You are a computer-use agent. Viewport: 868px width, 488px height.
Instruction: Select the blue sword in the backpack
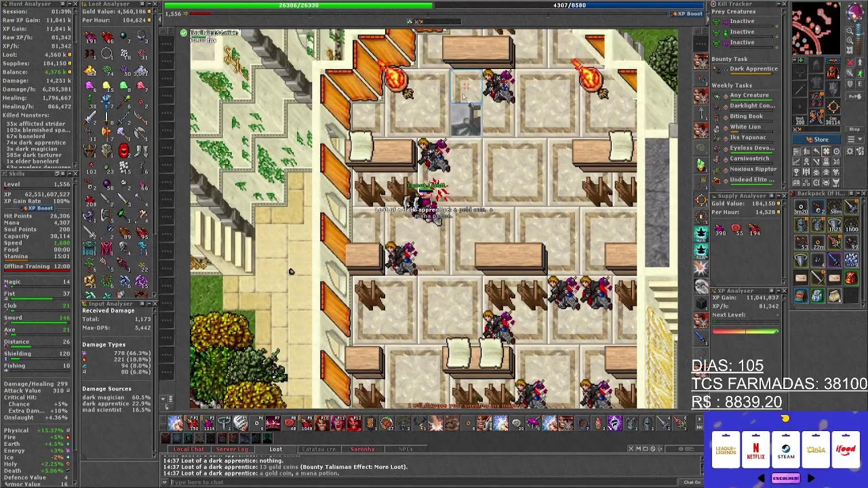click(x=834, y=260)
